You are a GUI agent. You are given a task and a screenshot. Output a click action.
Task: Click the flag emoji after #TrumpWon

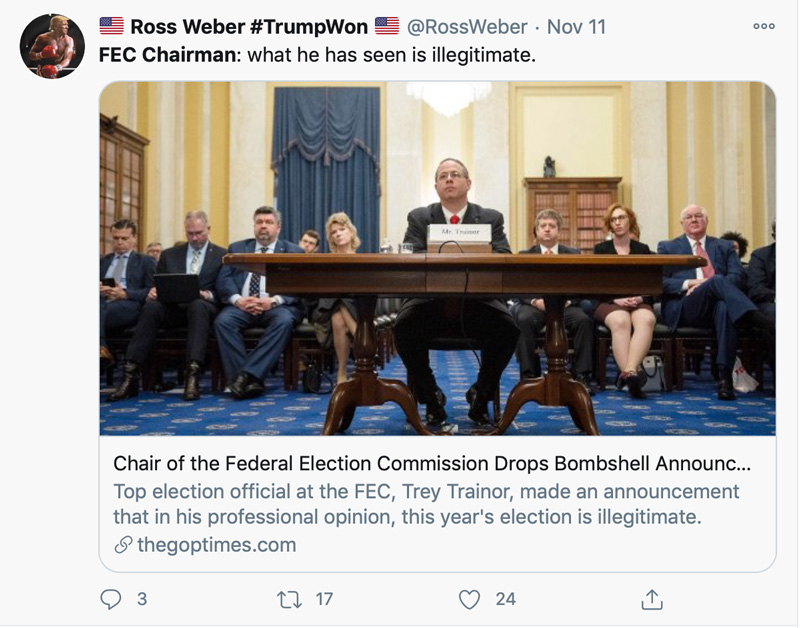(x=387, y=27)
